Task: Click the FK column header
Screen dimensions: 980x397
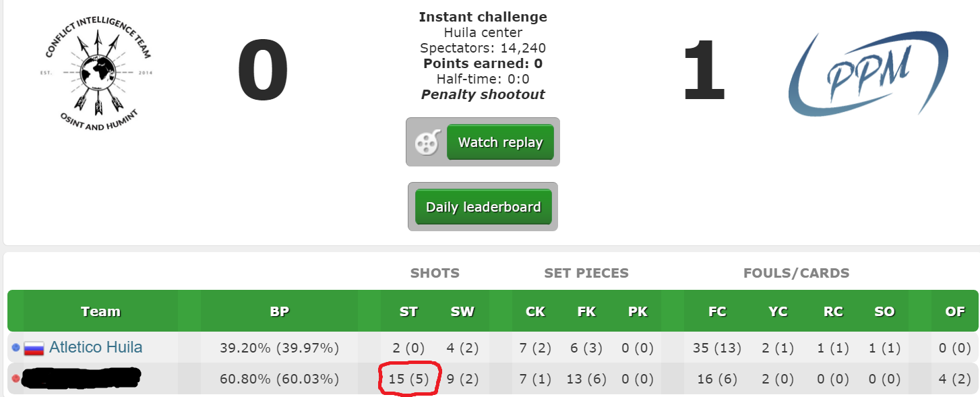Action: (x=586, y=311)
